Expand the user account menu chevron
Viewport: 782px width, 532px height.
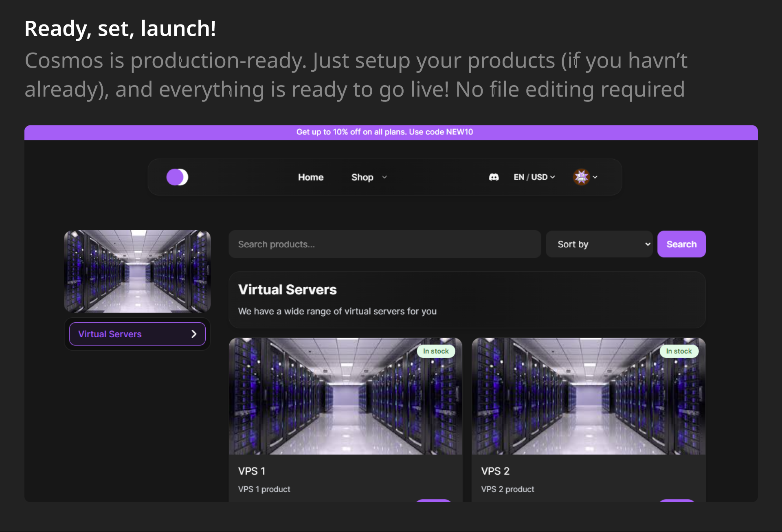click(x=595, y=177)
